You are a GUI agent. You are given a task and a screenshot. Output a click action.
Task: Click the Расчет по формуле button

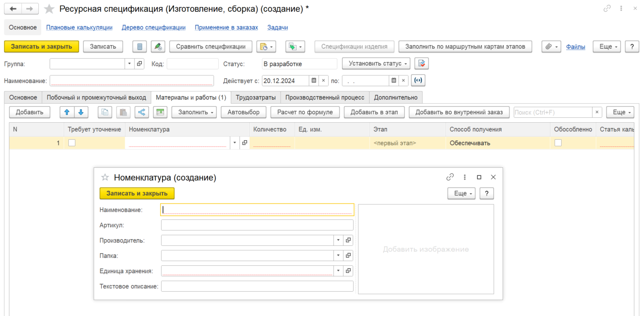click(x=305, y=112)
